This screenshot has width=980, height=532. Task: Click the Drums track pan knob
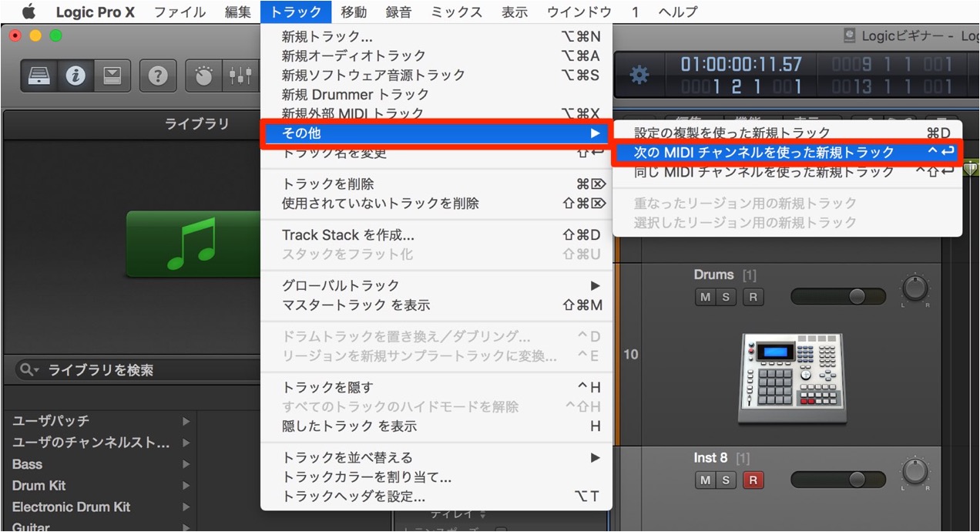tap(915, 289)
